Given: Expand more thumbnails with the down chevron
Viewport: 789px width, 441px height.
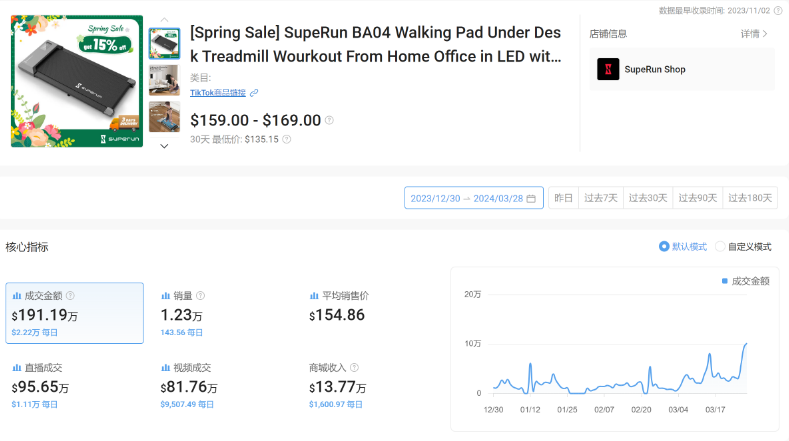Looking at the screenshot, I should pos(164,146).
